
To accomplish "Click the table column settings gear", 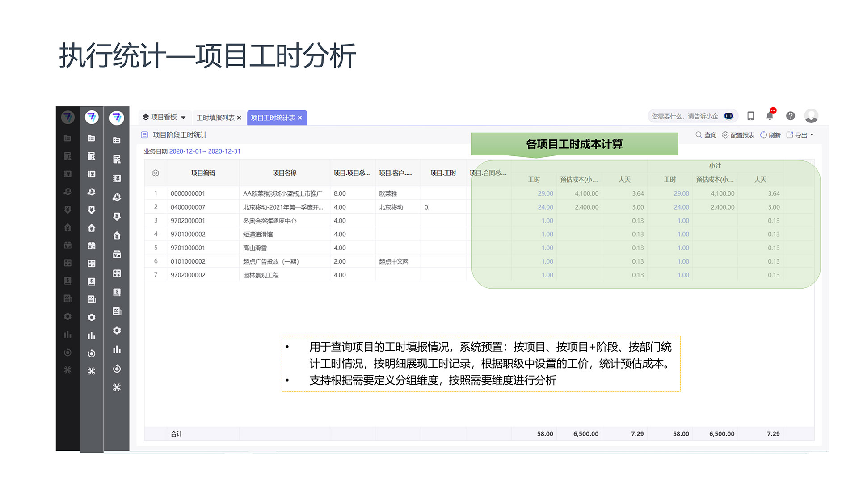I will 156,173.
